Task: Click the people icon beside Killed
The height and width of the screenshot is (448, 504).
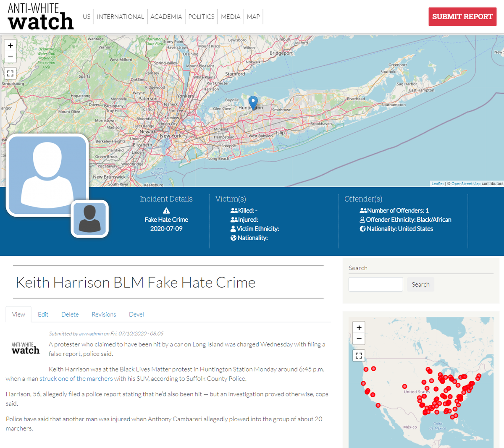Action: pos(234,211)
